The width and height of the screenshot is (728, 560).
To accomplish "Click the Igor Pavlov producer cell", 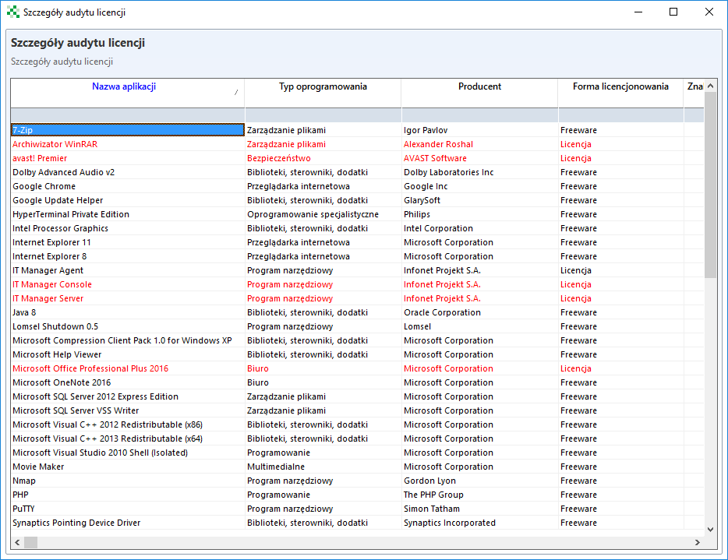I will click(x=479, y=130).
